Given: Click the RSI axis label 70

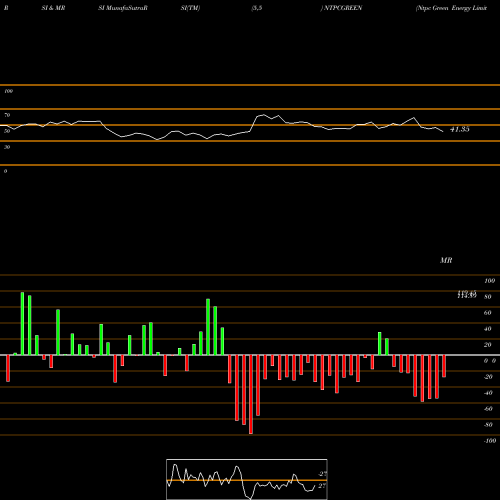Looking at the screenshot, I should (7, 115).
